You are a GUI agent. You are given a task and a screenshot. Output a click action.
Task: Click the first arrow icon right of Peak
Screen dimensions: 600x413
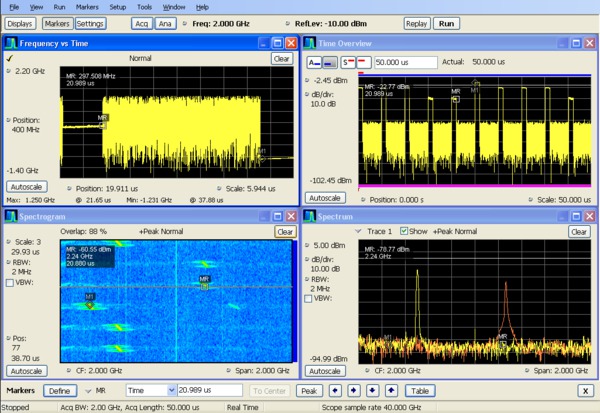tap(335, 391)
